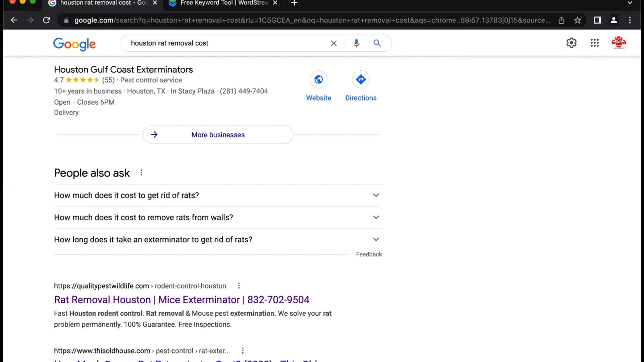Clear the search box with the X

(334, 43)
